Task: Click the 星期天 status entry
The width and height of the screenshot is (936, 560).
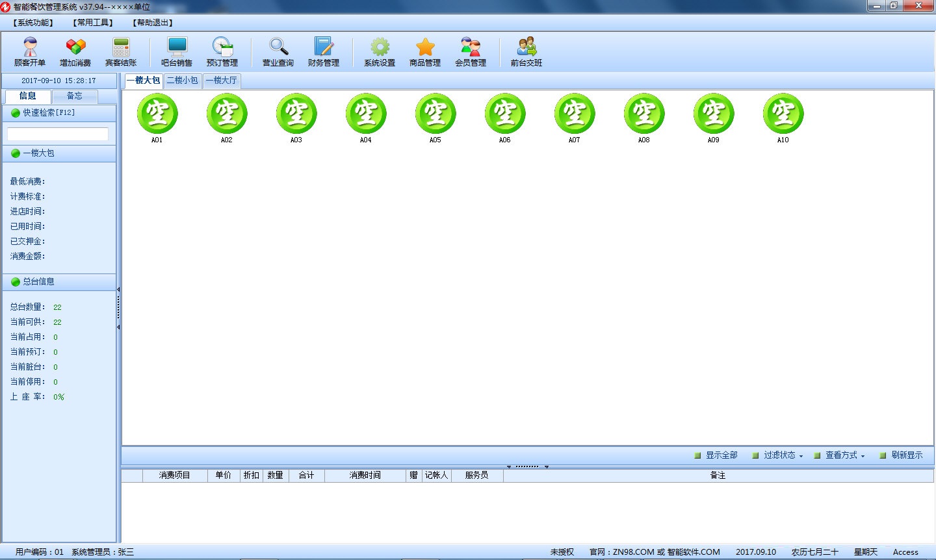Action: coord(866,552)
